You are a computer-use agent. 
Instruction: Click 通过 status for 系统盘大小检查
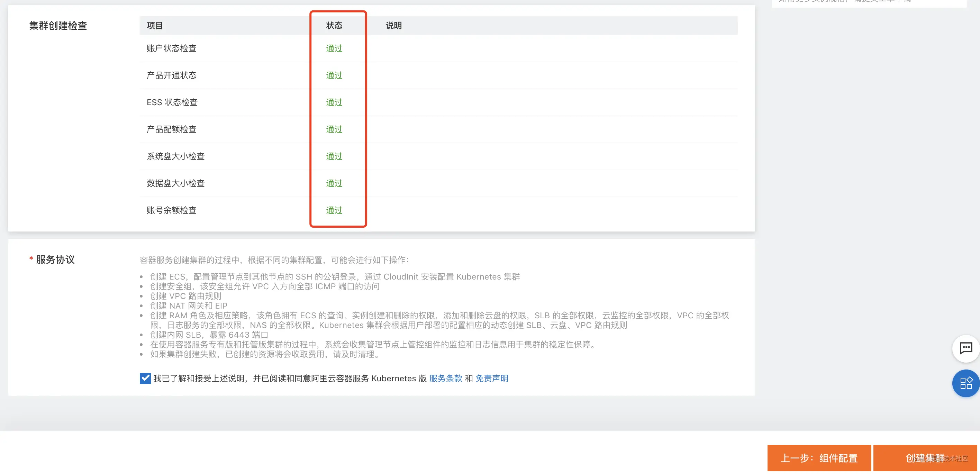(x=334, y=156)
